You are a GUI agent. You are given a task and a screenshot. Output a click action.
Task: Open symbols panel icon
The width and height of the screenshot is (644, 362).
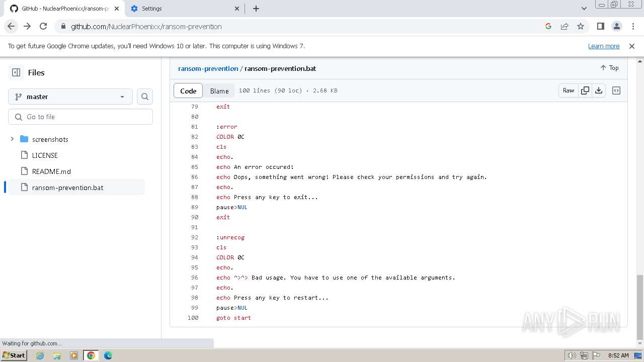(616, 90)
